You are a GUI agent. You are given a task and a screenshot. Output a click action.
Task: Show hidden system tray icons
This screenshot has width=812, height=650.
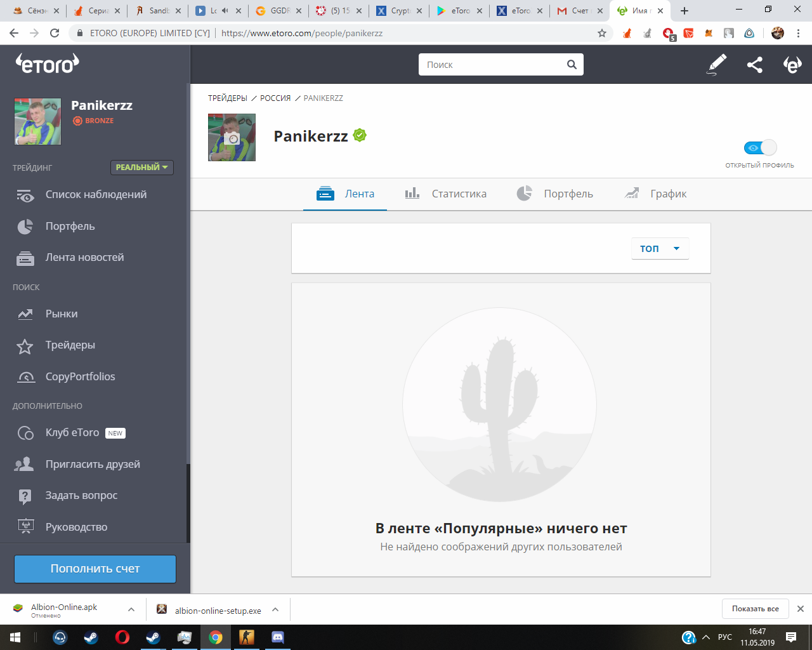pos(706,637)
